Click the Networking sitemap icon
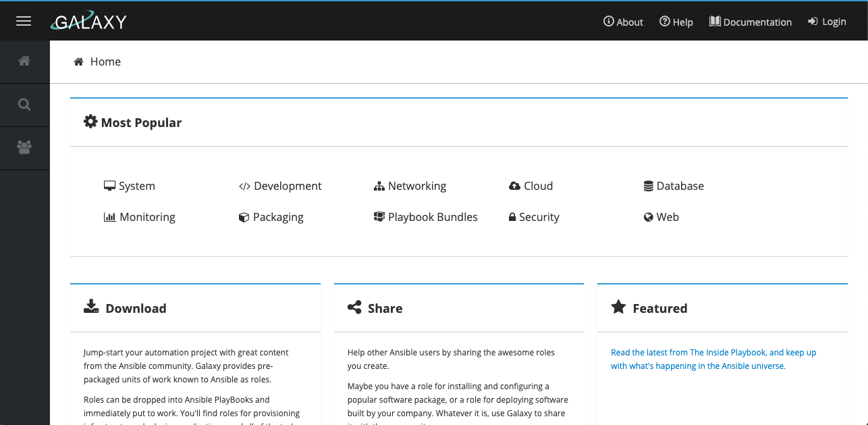868x425 pixels. [379, 186]
